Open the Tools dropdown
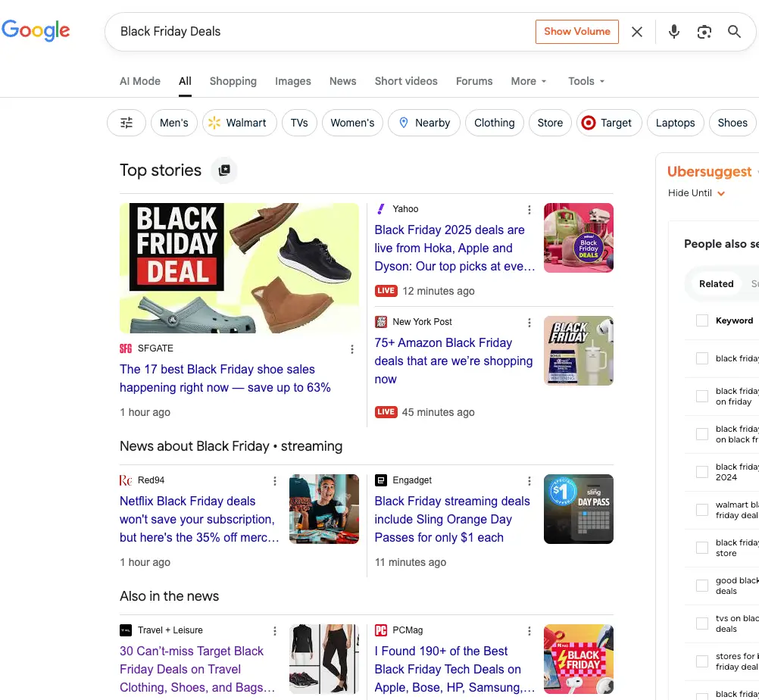The image size is (759, 700). pos(586,81)
